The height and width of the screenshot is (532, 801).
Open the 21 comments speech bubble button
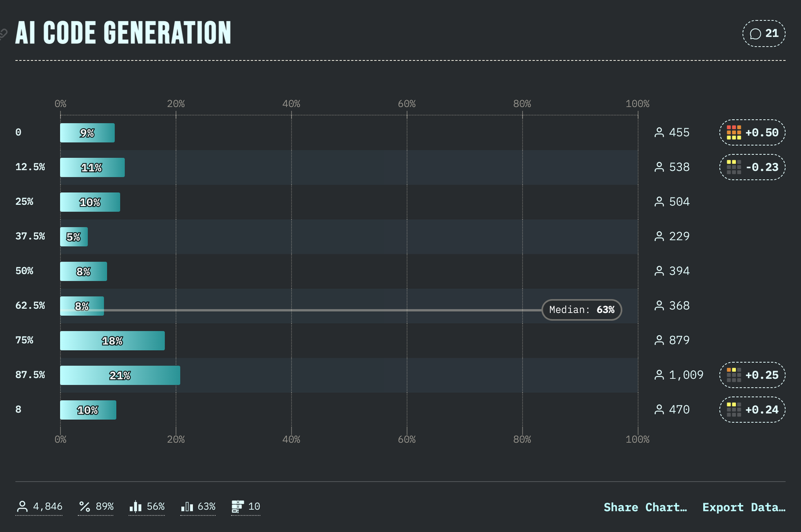(764, 34)
